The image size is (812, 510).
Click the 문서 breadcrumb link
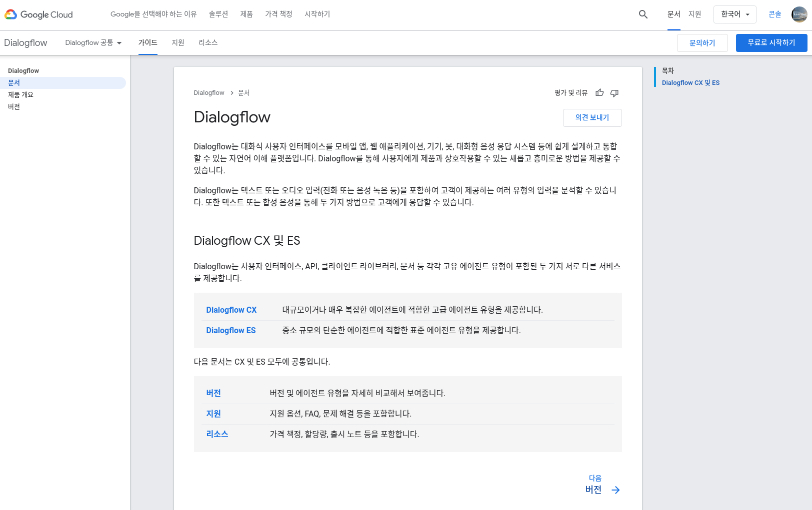click(243, 93)
